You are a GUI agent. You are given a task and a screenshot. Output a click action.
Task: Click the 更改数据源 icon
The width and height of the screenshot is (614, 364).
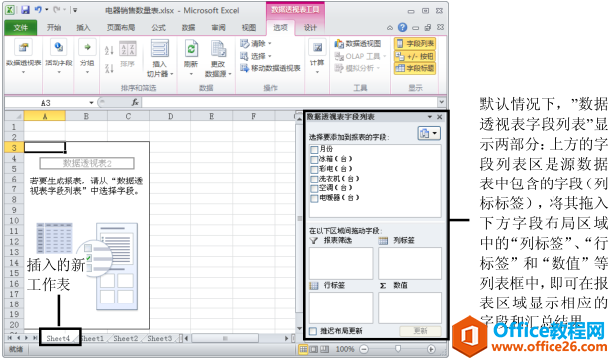218,49
